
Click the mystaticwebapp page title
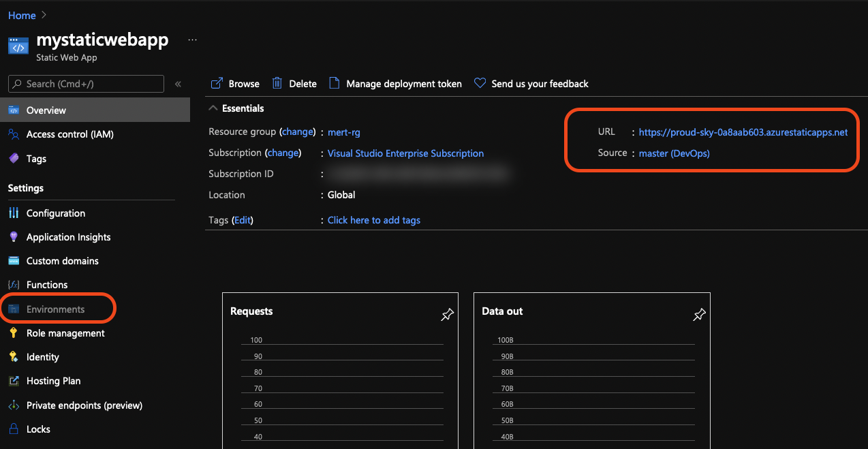coord(102,40)
